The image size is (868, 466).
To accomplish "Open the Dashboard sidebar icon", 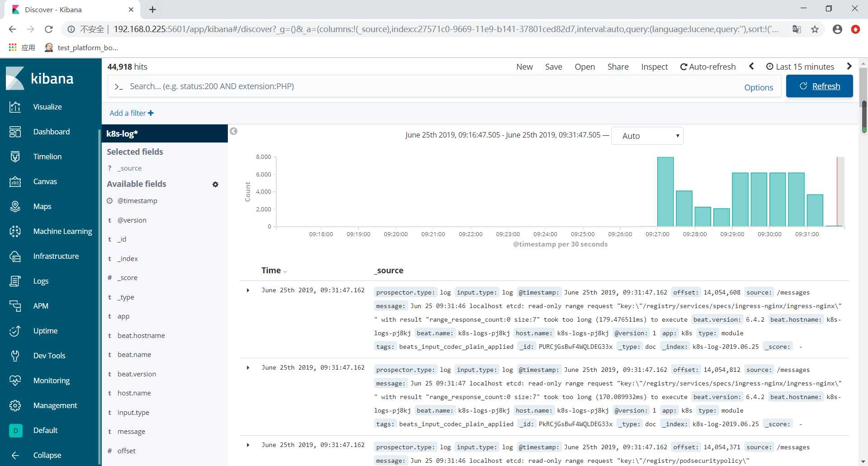I will [15, 132].
